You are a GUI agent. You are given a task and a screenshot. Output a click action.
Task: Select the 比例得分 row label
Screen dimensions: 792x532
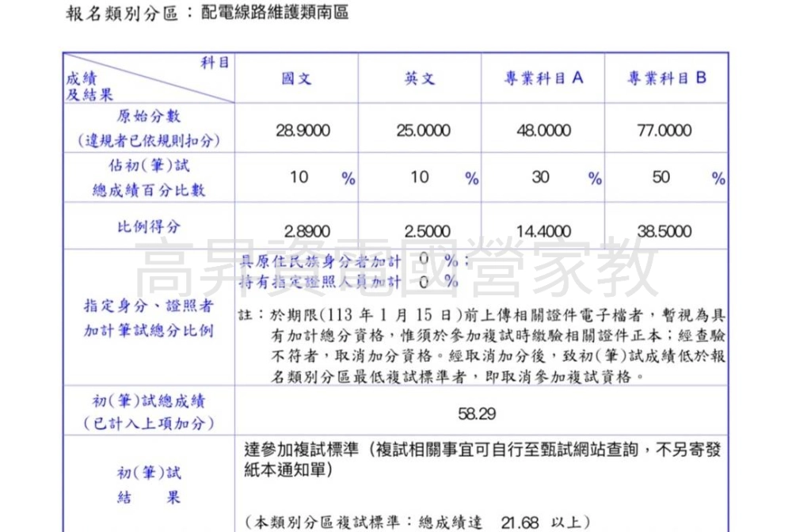click(x=149, y=227)
